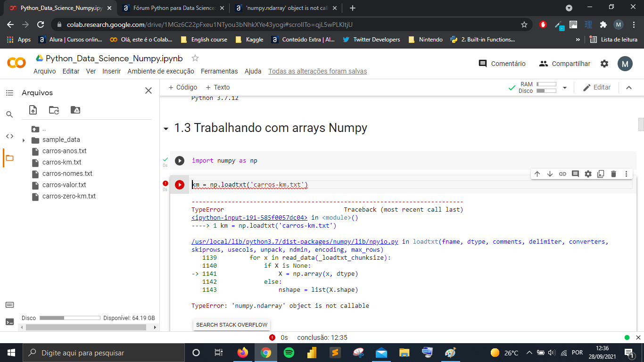Open the command palette icon in sidebar

(x=9, y=305)
